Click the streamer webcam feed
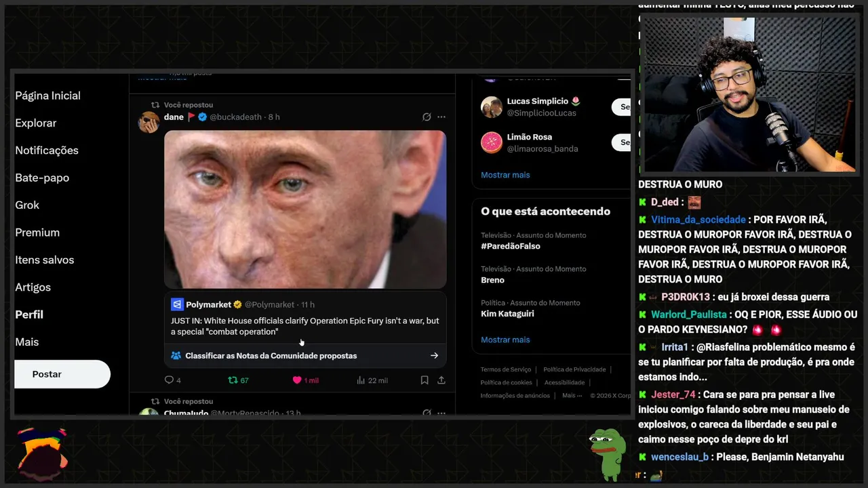The height and width of the screenshot is (488, 868). (x=749, y=95)
